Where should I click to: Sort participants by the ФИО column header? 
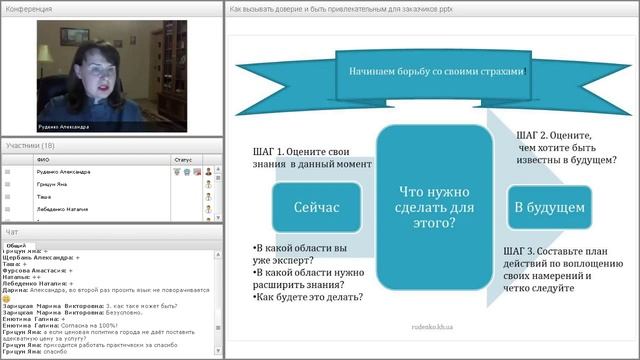102,160
